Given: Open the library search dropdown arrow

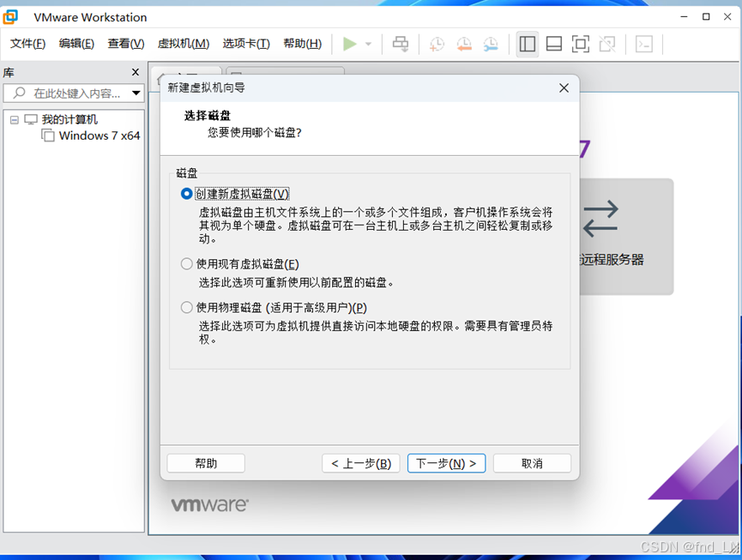Looking at the screenshot, I should click(136, 93).
